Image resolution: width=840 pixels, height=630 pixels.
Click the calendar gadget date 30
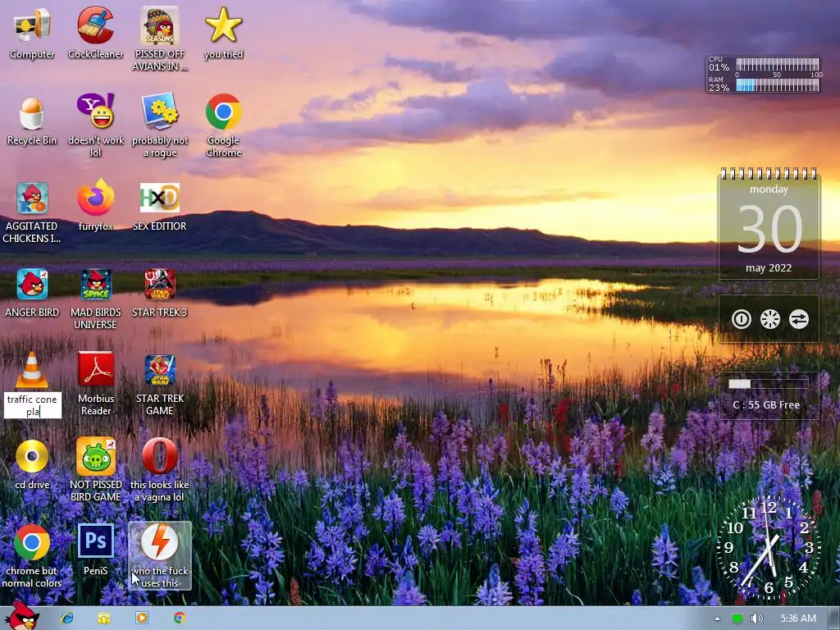coord(769,230)
